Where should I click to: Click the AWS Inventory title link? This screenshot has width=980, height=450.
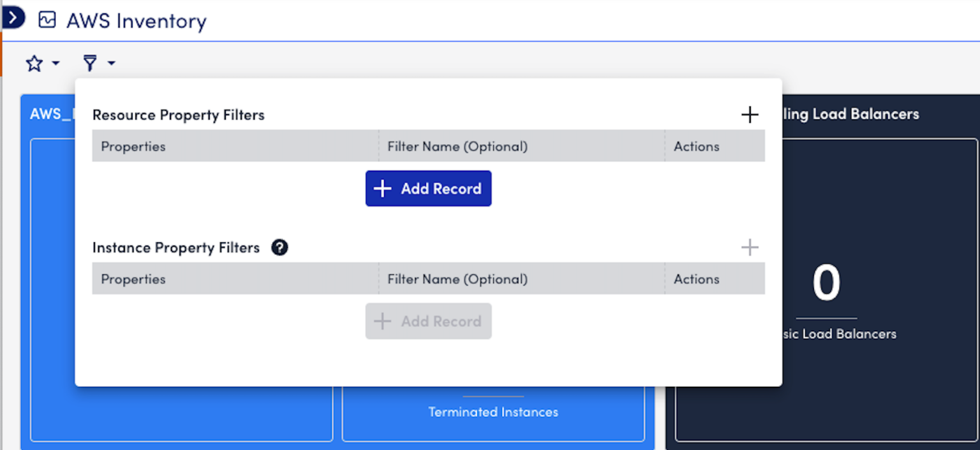click(x=135, y=21)
